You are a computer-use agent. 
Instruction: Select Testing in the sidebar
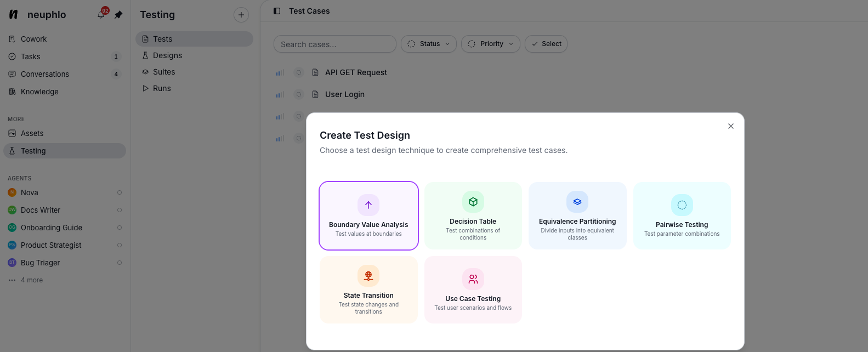pos(65,151)
